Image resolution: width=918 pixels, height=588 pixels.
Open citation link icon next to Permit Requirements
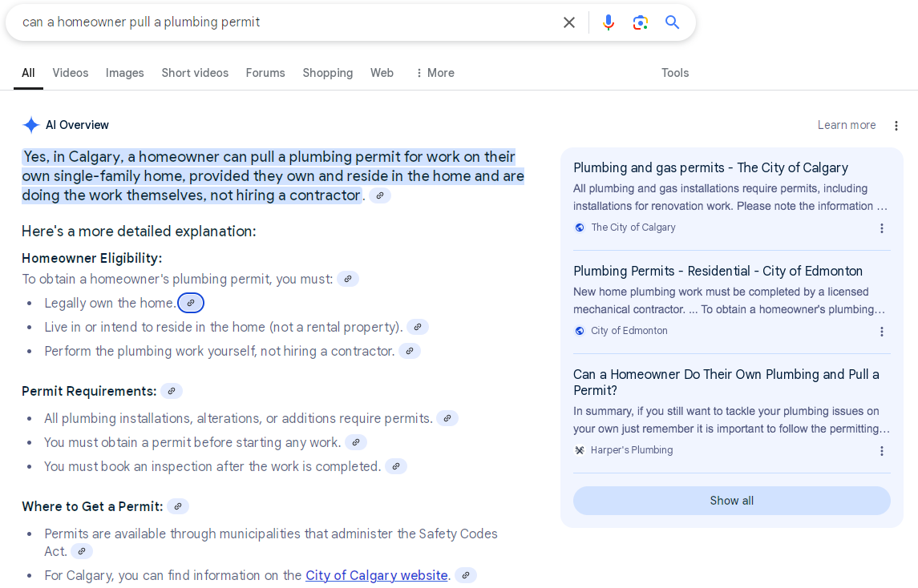point(172,391)
